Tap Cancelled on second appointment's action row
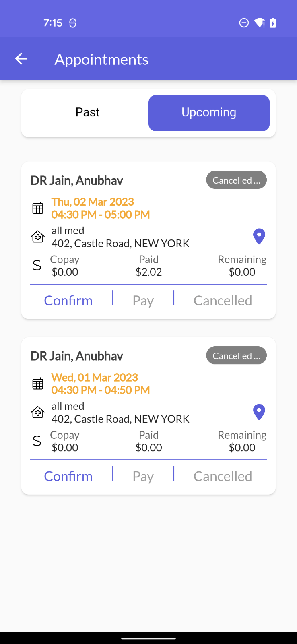This screenshot has width=297, height=644. point(223,476)
